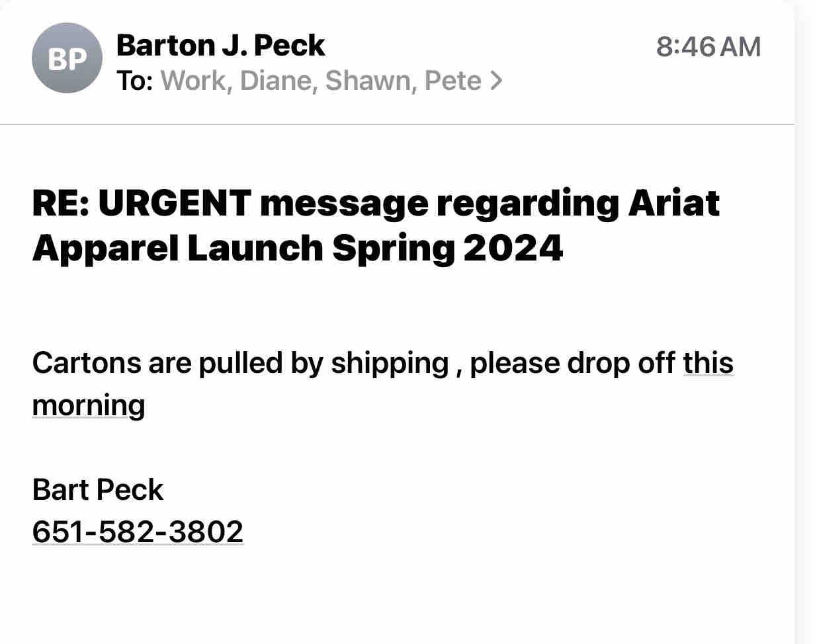
Task: Click the word "shipping" in body
Action: coord(390,363)
